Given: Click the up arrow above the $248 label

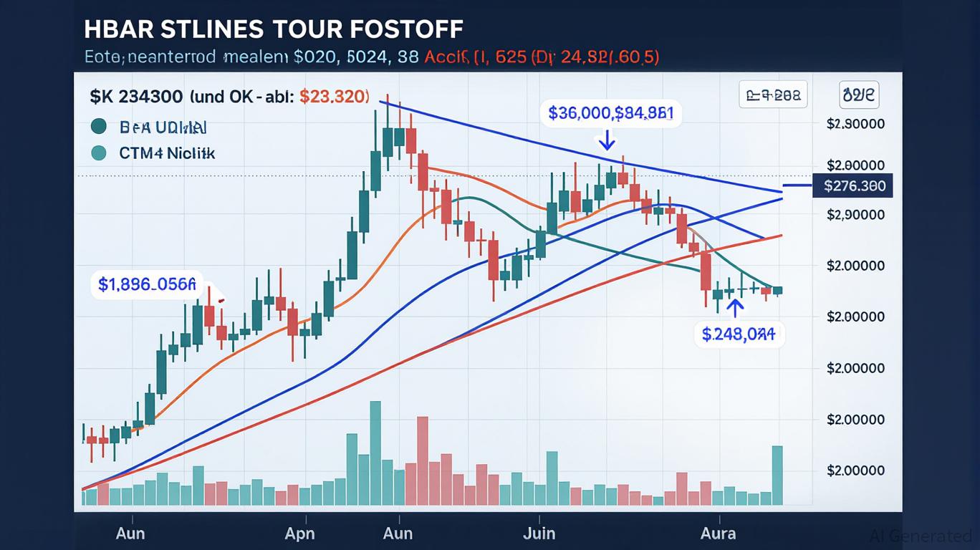Looking at the screenshot, I should click(735, 308).
